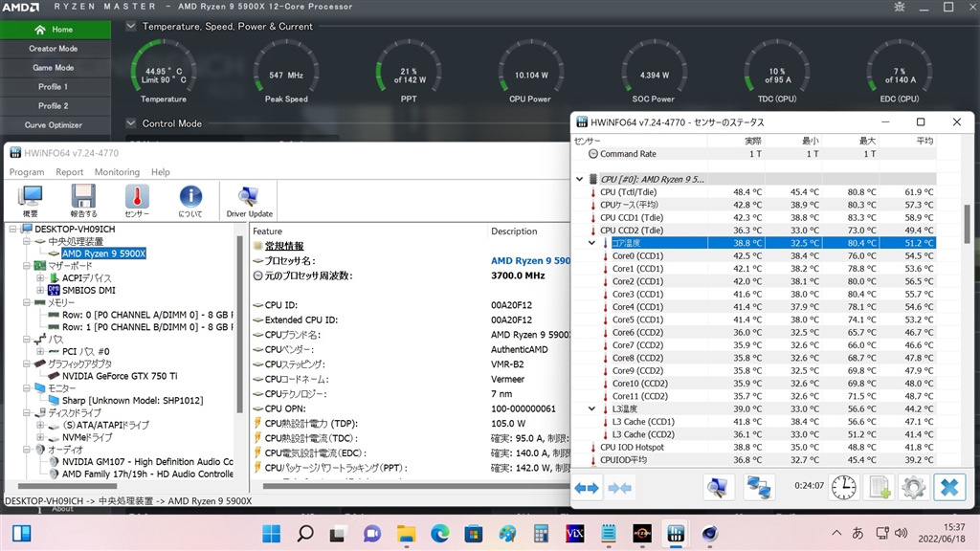This screenshot has width=980, height=551.
Task: Collapse the CPU [#0]: AMD Ryzen 9 sensor group
Action: click(x=579, y=179)
